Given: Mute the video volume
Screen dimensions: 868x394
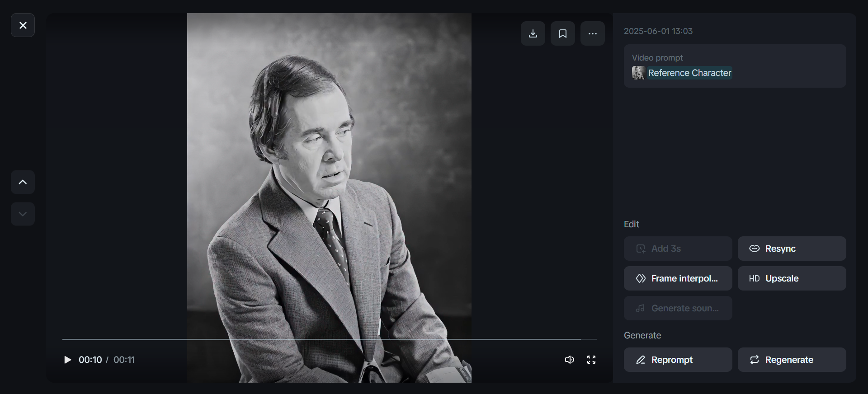Looking at the screenshot, I should click(x=570, y=360).
